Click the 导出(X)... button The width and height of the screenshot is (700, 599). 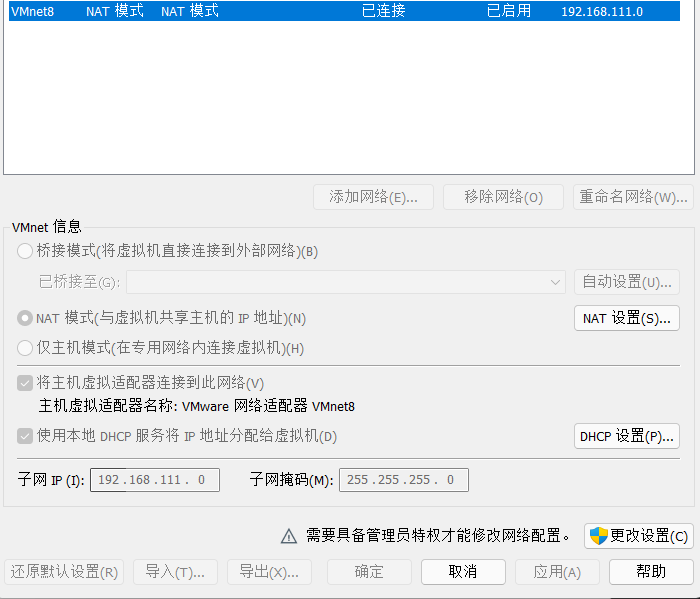pyautogui.click(x=269, y=572)
